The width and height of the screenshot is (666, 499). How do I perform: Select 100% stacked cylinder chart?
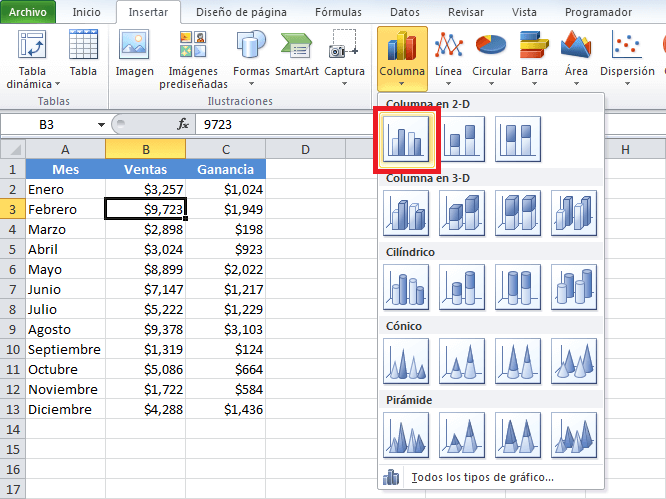point(518,287)
